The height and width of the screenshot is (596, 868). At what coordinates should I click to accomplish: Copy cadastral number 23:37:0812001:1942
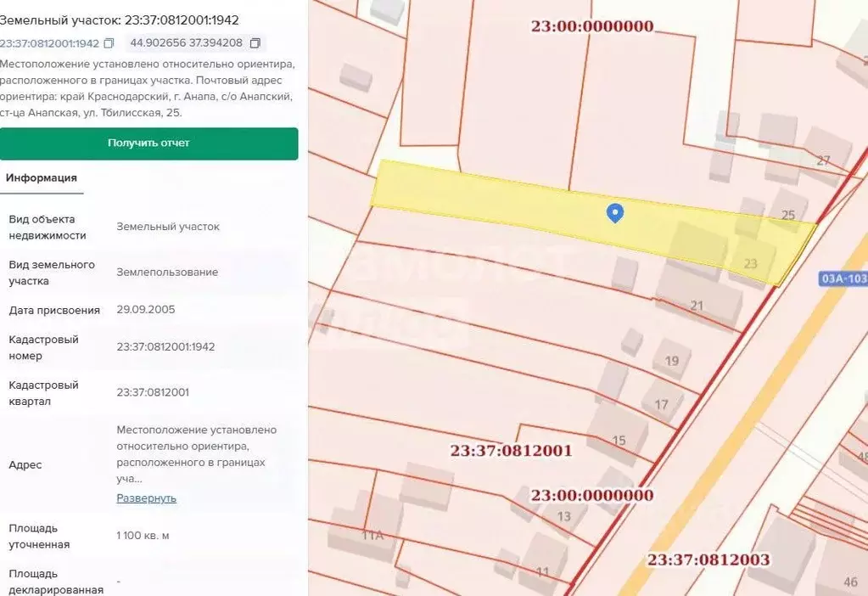coord(110,42)
